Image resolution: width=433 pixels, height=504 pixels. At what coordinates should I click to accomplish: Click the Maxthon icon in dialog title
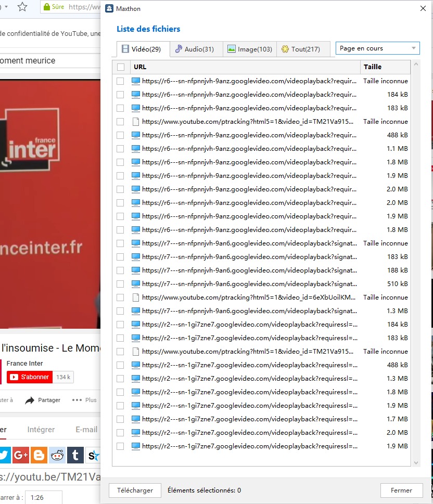click(x=109, y=9)
